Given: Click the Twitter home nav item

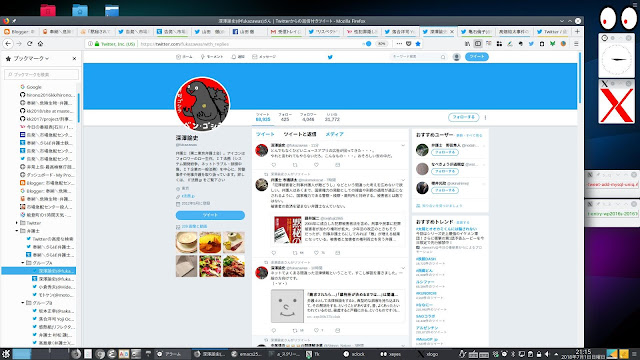Looking at the screenshot, I should 184,57.
